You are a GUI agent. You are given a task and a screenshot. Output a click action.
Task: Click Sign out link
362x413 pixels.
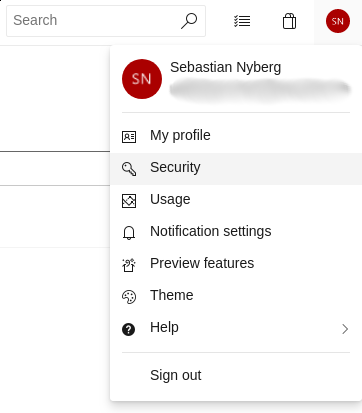coord(176,375)
